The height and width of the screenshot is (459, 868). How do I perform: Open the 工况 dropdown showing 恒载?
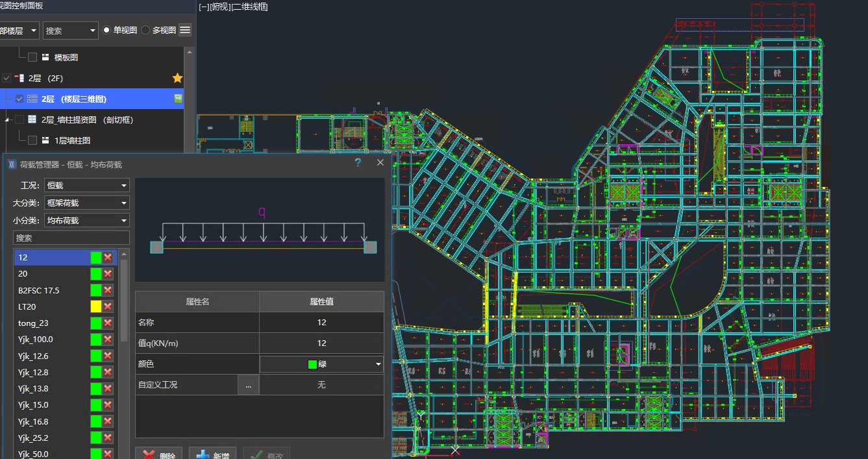(86, 186)
